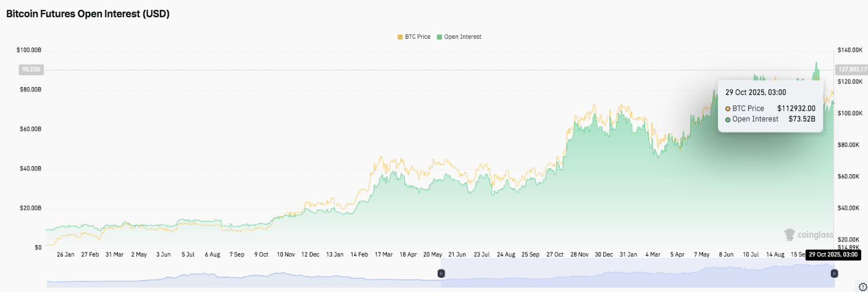This screenshot has width=868, height=292.
Task: Click the green Open Interest tooltip dot
Action: (x=728, y=119)
